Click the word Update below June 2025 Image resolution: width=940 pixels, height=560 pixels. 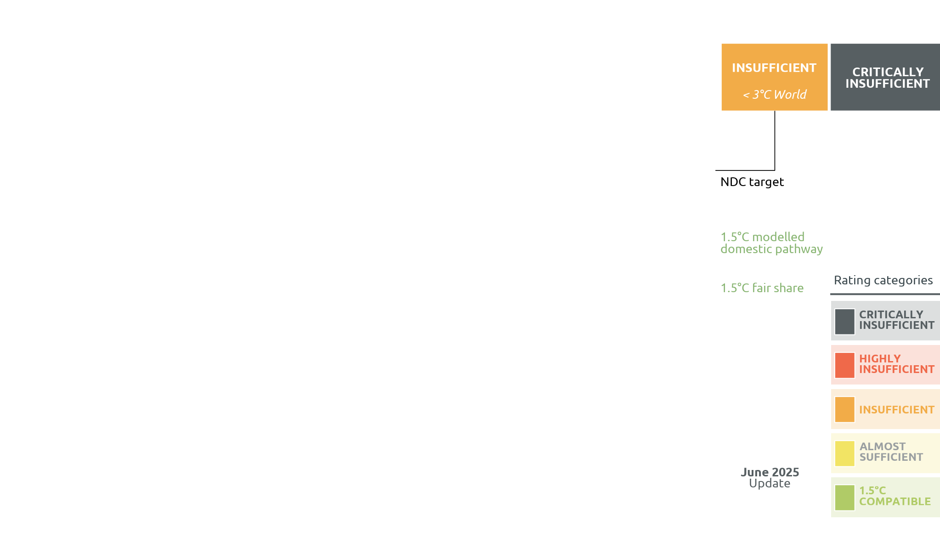tap(770, 483)
